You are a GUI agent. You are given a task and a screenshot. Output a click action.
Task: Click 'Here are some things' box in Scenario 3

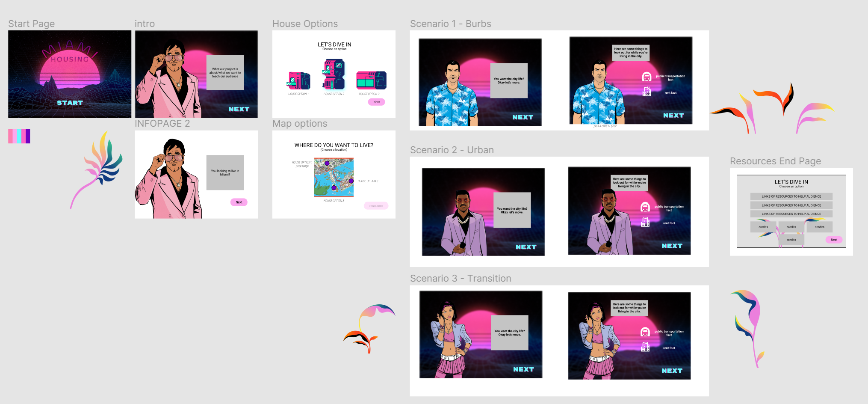[x=629, y=308]
